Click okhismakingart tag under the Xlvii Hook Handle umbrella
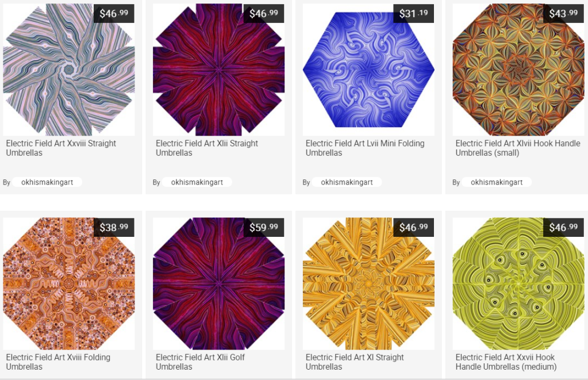This screenshot has height=380, width=588. point(497,182)
